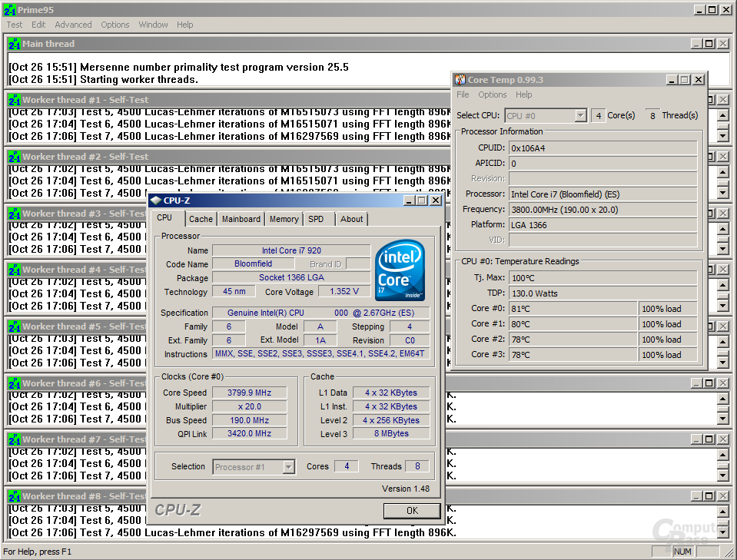
Task: Click the Main thread window icon
Action: pos(14,44)
